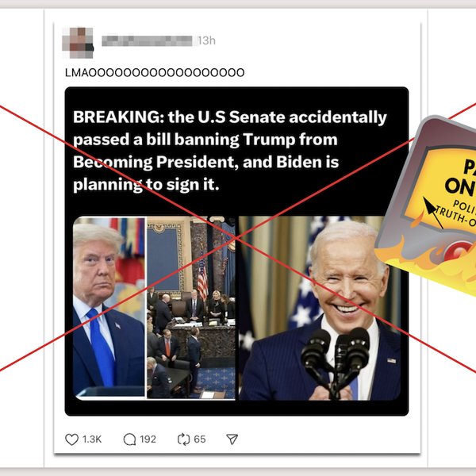
Task: Open the Biden smiling photo
Action: [320, 308]
